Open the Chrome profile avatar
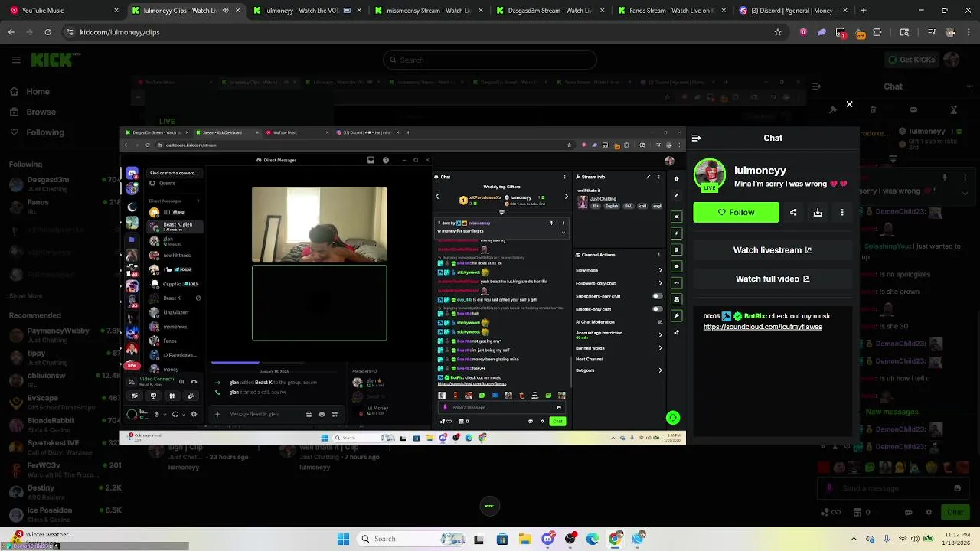The width and height of the screenshot is (980, 551). click(x=950, y=32)
